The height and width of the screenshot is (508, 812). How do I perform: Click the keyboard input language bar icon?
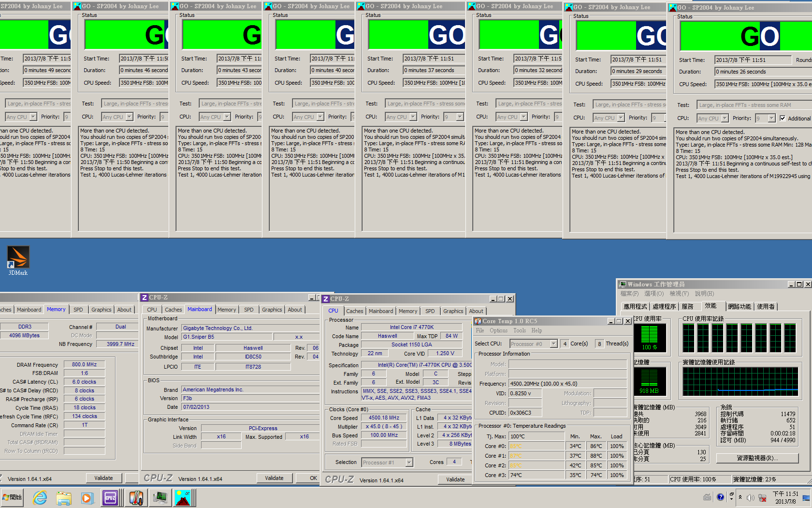click(x=707, y=497)
